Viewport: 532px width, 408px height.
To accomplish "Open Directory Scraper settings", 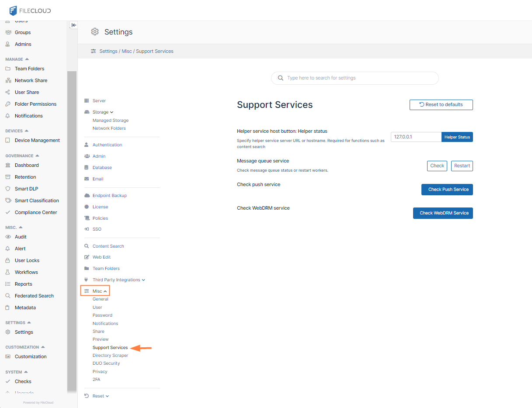I will click(110, 356).
